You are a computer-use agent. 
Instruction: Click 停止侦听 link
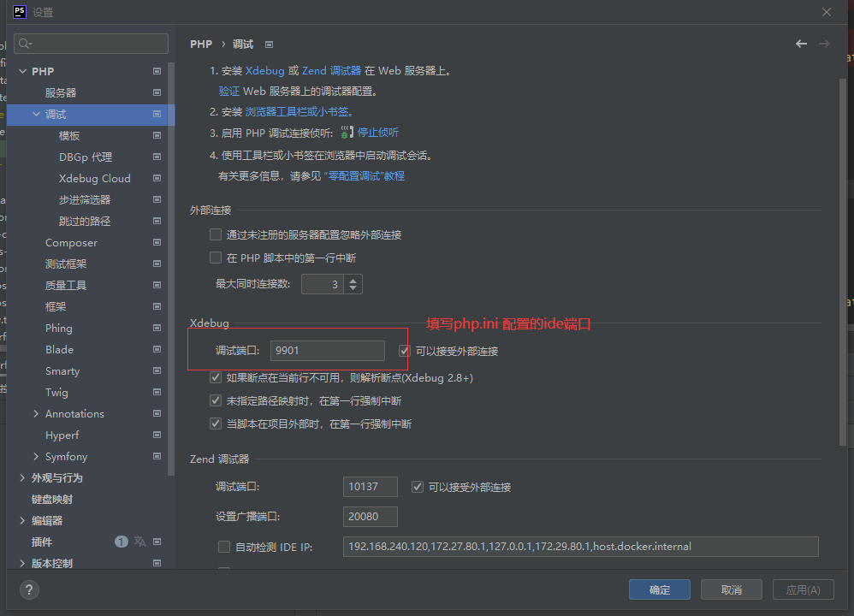pos(377,133)
